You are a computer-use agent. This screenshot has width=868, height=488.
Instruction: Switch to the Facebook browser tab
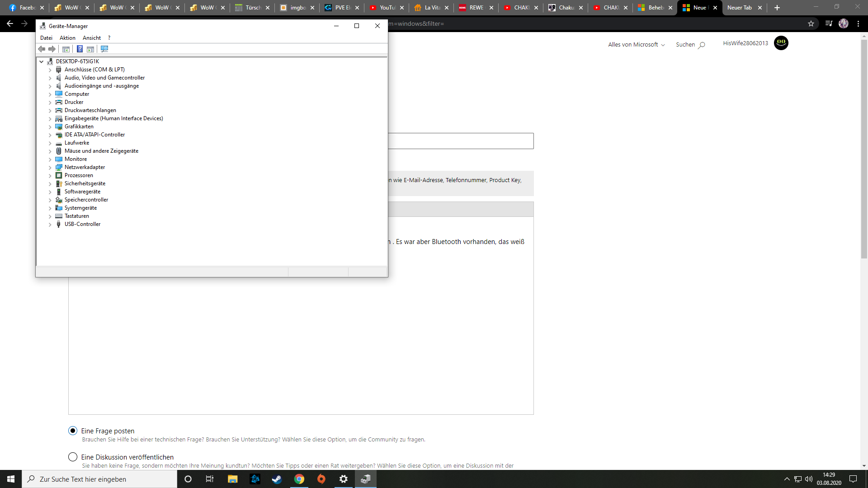26,8
